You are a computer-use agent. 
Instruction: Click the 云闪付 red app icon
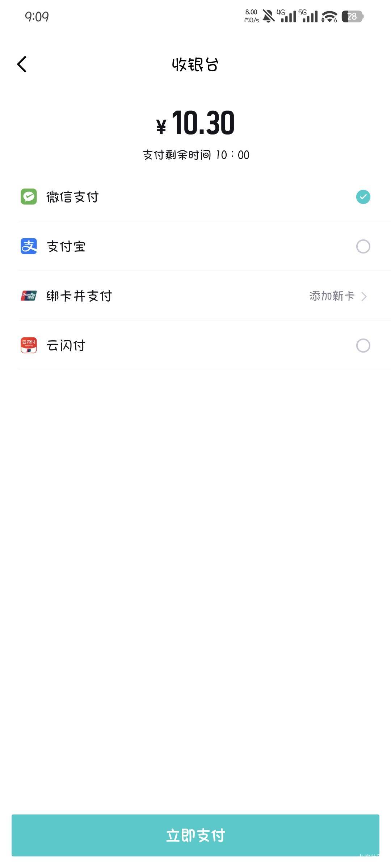[x=29, y=345]
